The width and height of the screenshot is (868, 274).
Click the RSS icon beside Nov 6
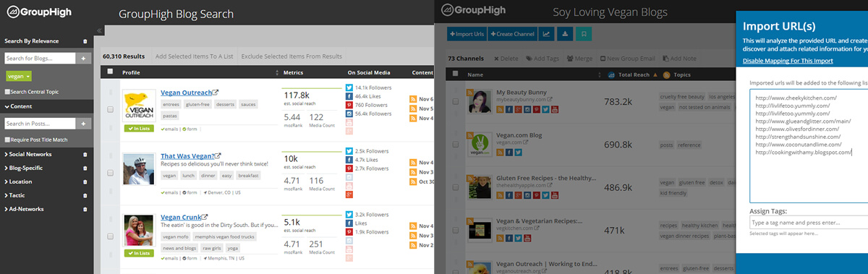click(x=413, y=99)
